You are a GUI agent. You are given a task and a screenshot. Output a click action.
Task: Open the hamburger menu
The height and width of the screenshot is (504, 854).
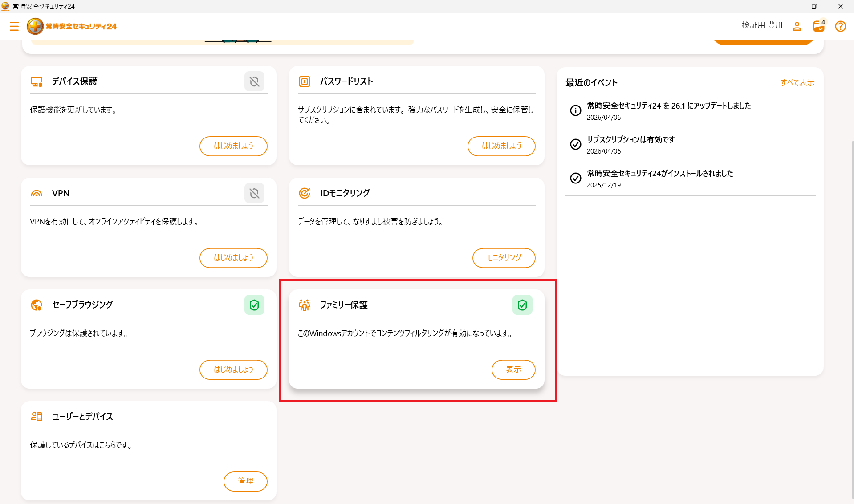pos(14,26)
